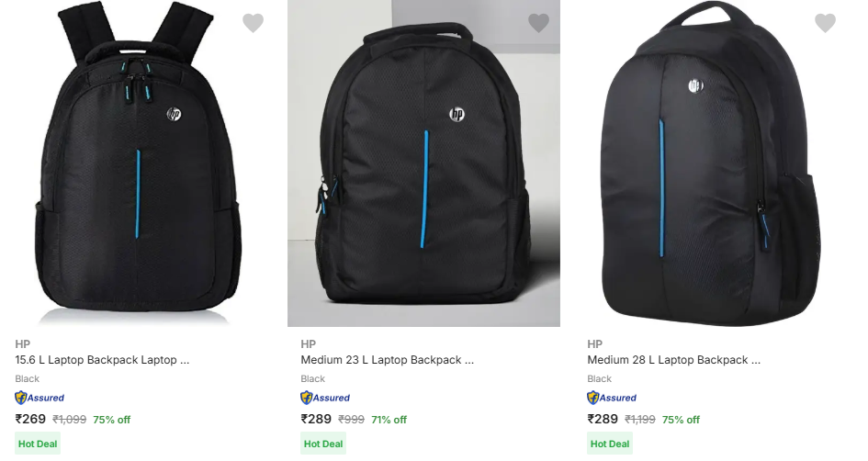Open the Medium 28 L Laptop Backpack link
This screenshot has height=461, width=868.
pos(673,360)
